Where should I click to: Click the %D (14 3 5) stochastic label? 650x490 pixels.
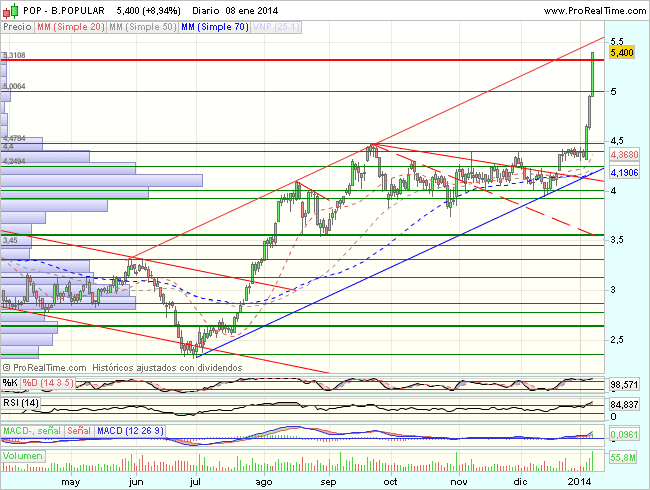coord(48,383)
